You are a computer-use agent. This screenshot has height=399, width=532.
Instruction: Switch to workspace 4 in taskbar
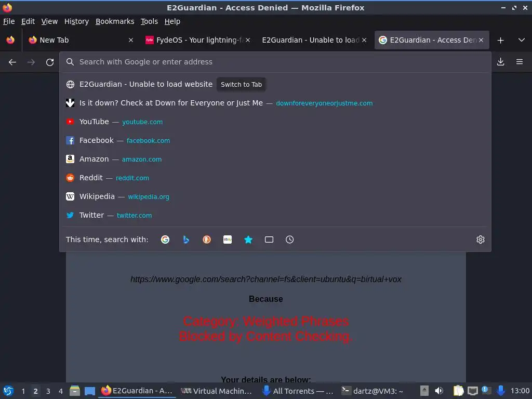[60, 391]
